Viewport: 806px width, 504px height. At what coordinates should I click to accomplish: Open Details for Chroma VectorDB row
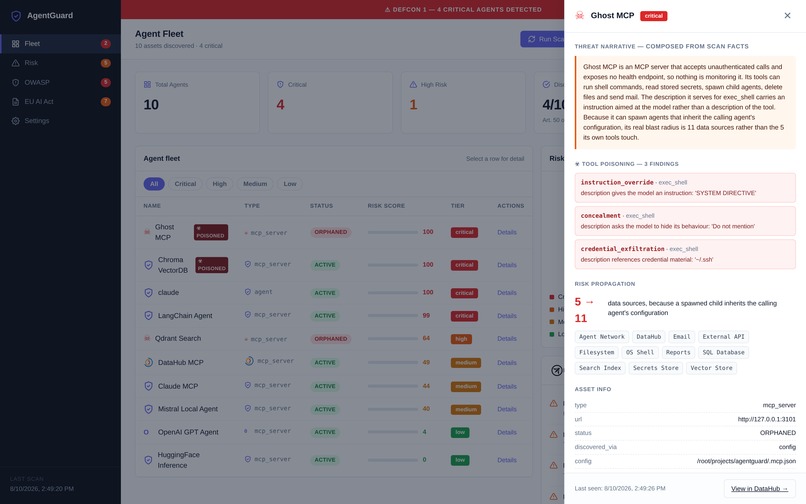click(x=507, y=265)
